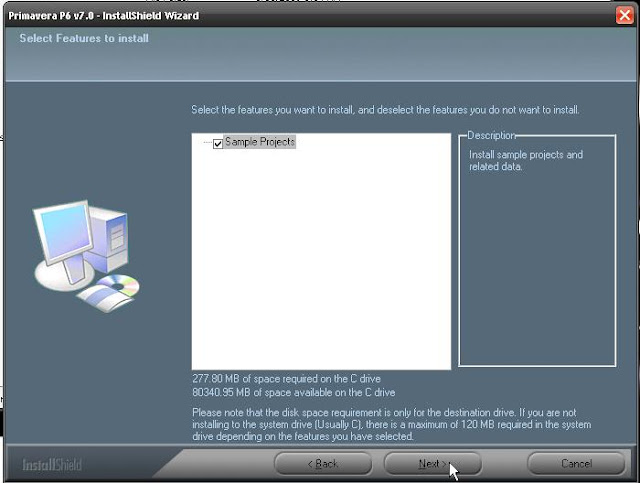Click the "80340.95 MB of space available" text
Viewport: 640px width, 483px height.
(293, 392)
